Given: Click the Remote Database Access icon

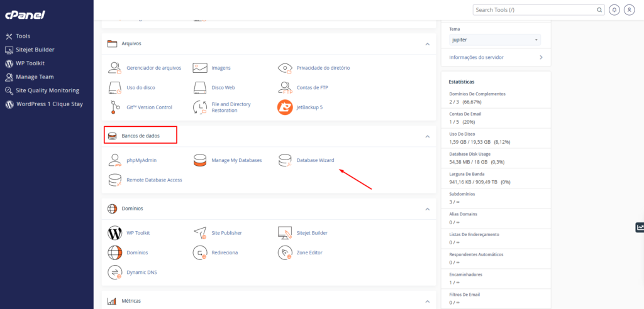Looking at the screenshot, I should [x=115, y=180].
